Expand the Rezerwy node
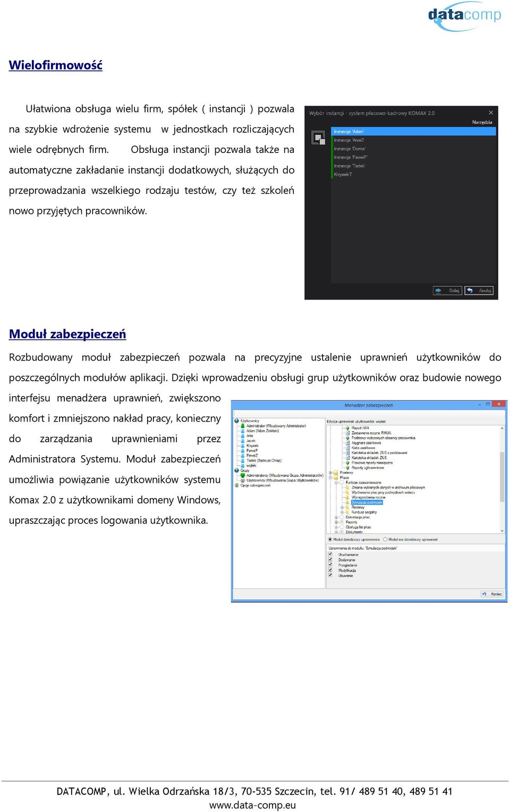Image resolution: width=510 pixels, height=812 pixels. tap(342, 507)
